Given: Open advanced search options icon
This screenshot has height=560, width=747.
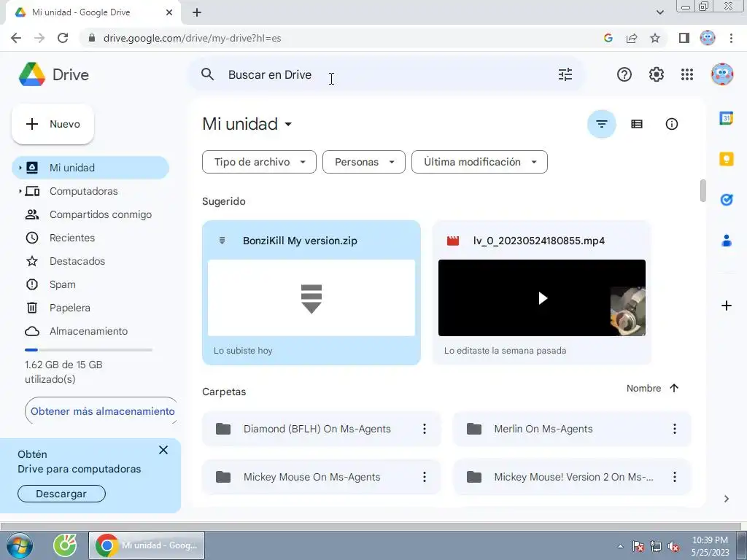Looking at the screenshot, I should coord(565,74).
